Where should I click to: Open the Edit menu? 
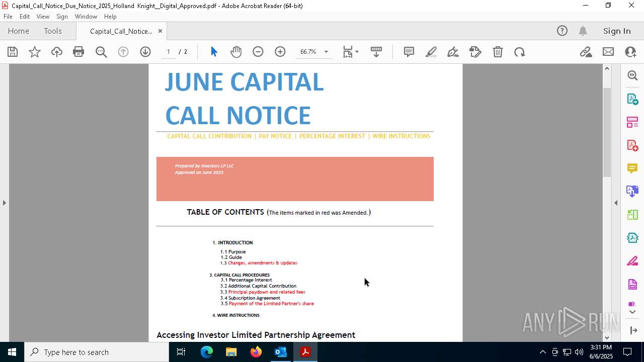(25, 17)
